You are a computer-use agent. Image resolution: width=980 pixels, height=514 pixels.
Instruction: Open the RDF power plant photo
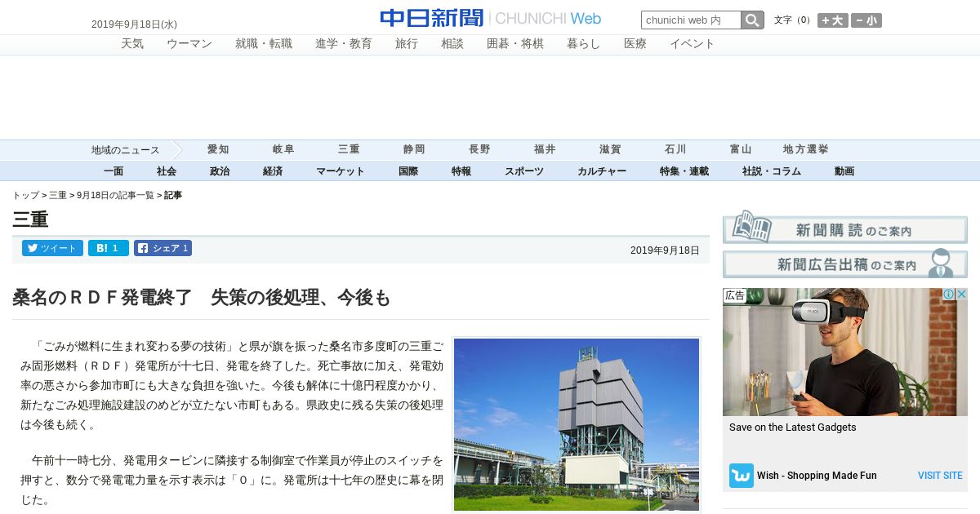coord(577,425)
